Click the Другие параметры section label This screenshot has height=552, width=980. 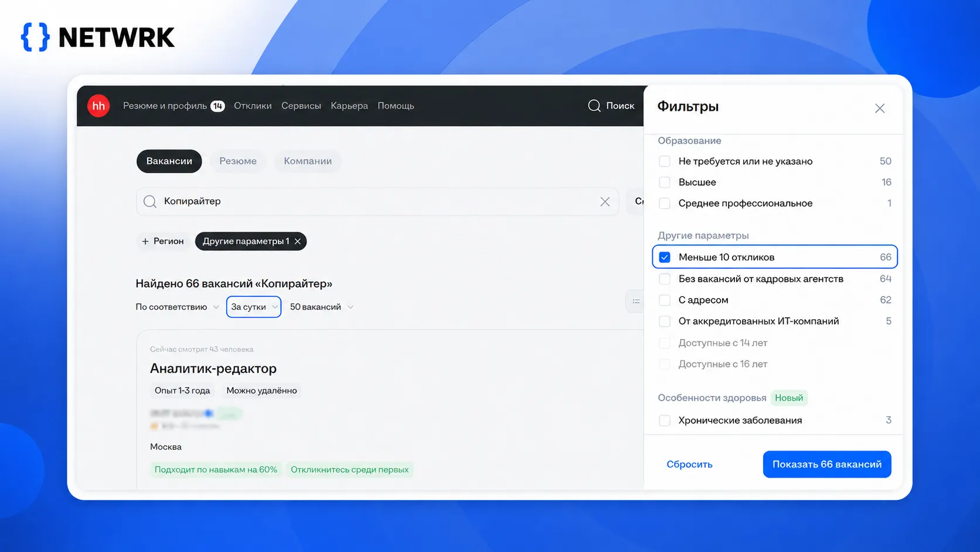coord(703,235)
